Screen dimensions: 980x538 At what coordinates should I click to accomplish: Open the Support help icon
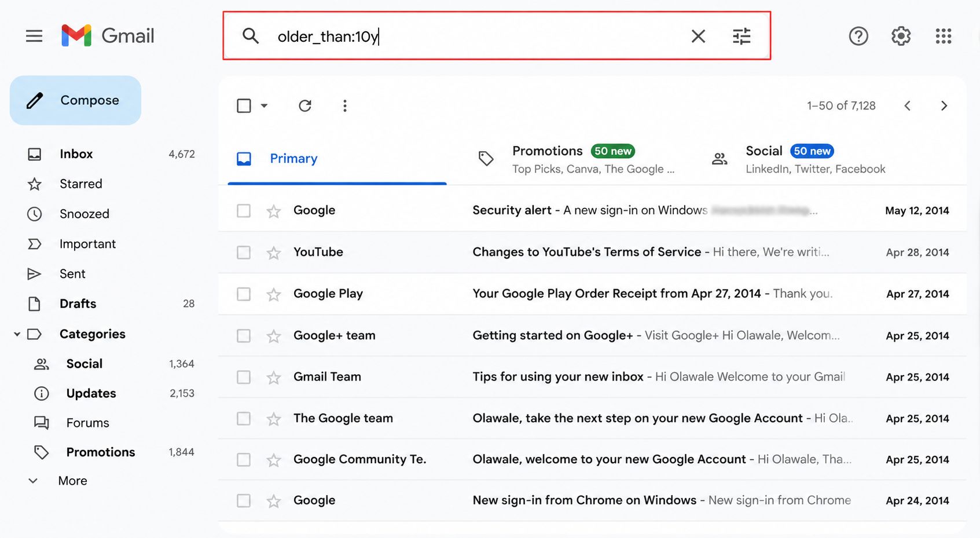pyautogui.click(x=858, y=36)
